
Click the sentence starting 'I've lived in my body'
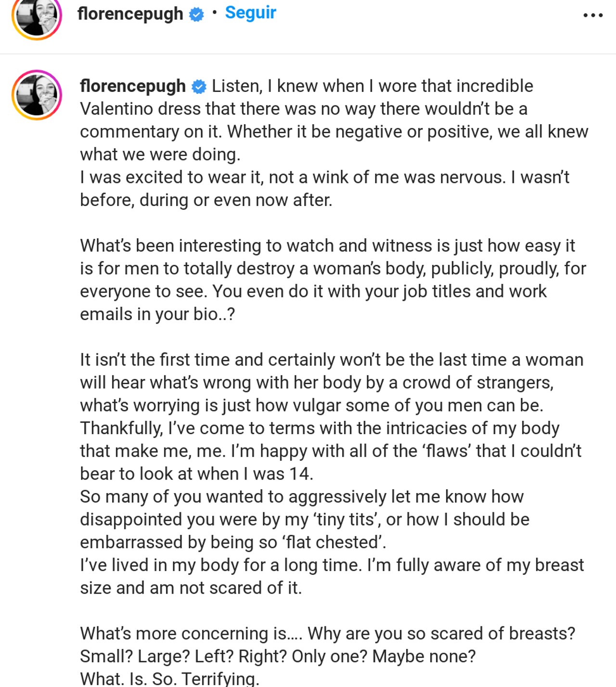click(x=332, y=576)
